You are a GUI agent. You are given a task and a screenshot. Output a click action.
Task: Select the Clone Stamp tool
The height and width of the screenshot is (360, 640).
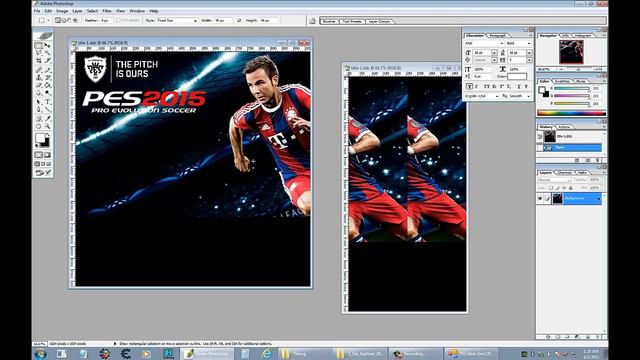tap(38, 77)
